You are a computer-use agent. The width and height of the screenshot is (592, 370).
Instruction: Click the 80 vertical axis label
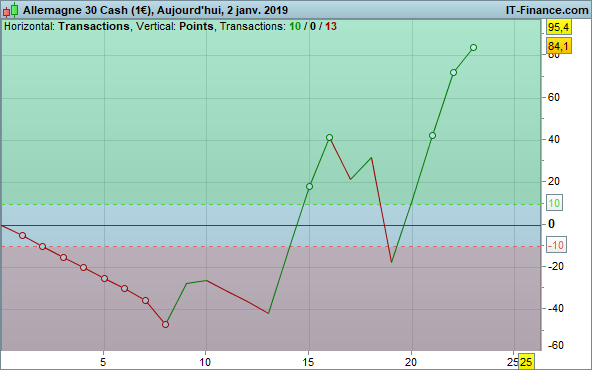(554, 56)
